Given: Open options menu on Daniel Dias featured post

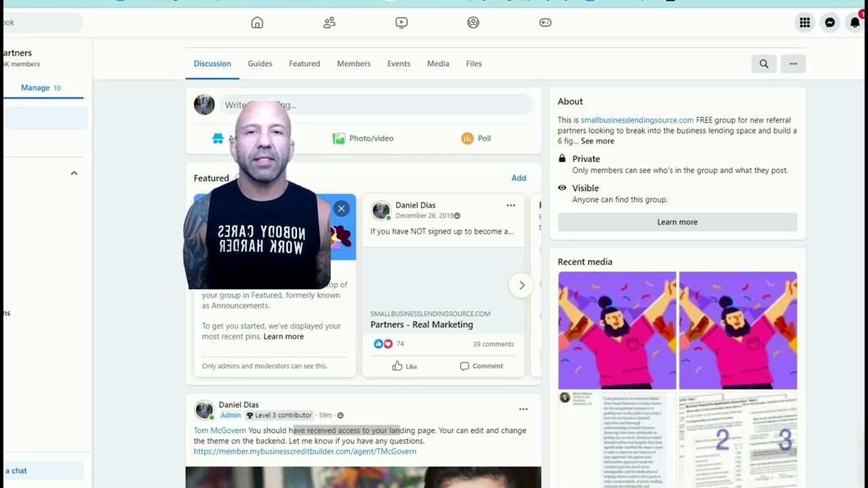Looking at the screenshot, I should 511,205.
